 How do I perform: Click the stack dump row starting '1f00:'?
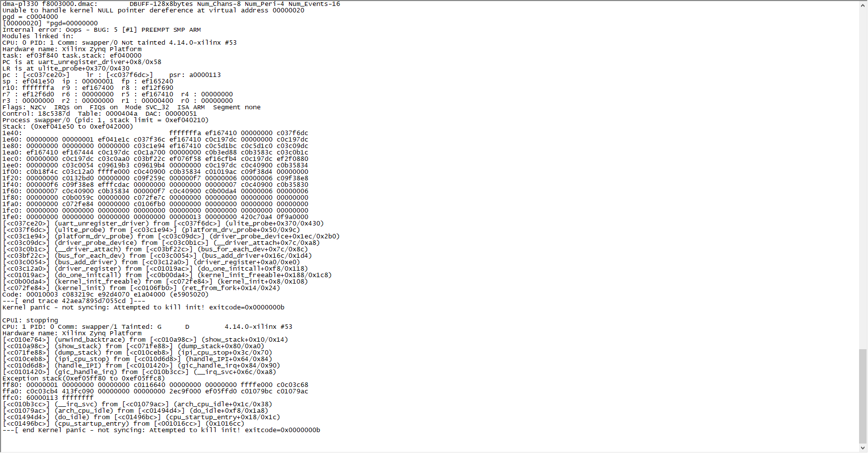coord(155,172)
